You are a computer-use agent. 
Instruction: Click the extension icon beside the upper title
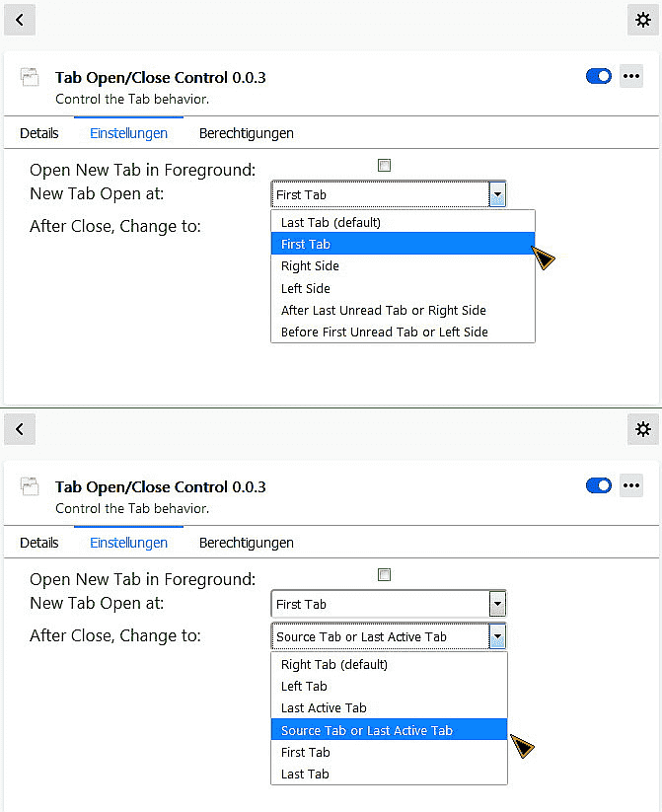point(30,76)
